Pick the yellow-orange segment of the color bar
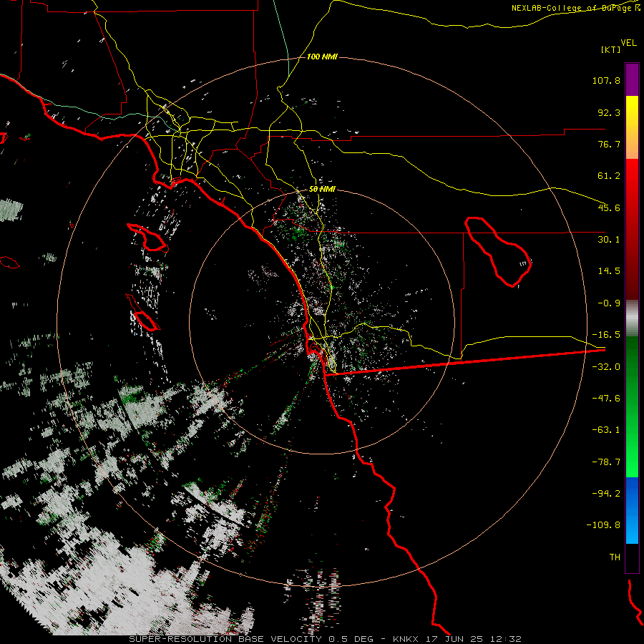Screen dimensions: 644x644 click(x=632, y=127)
